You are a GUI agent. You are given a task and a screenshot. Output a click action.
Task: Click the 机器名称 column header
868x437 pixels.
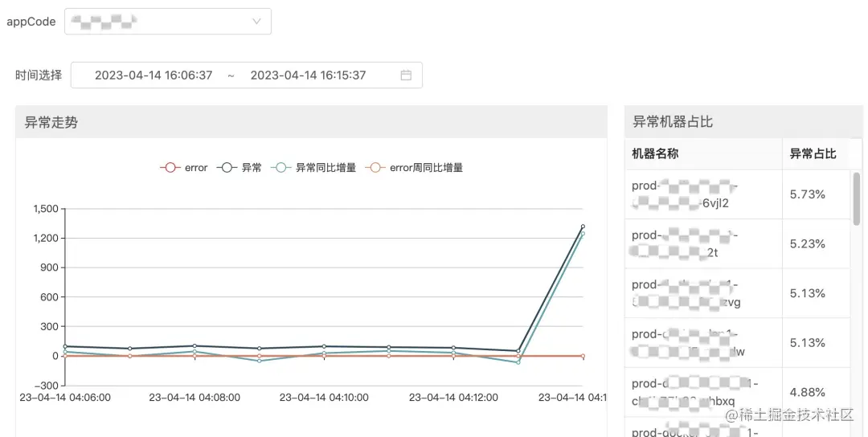click(655, 153)
